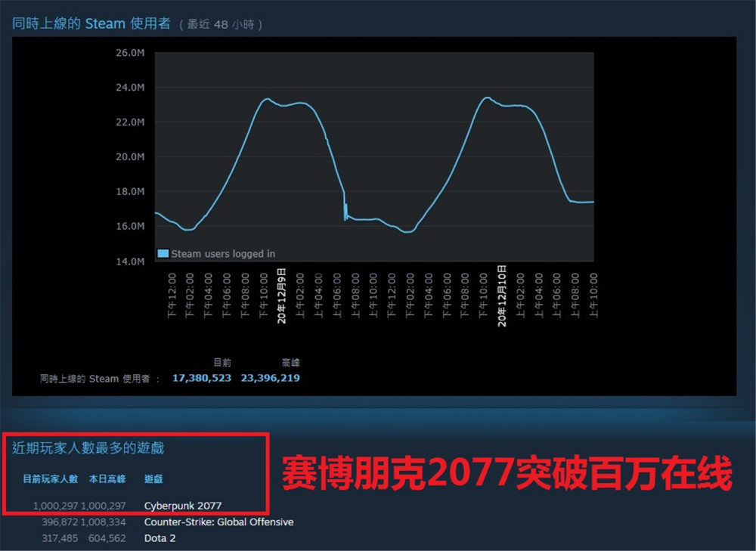Click the Dota 2 daily peak 604,562
756x551 pixels.
point(107,538)
